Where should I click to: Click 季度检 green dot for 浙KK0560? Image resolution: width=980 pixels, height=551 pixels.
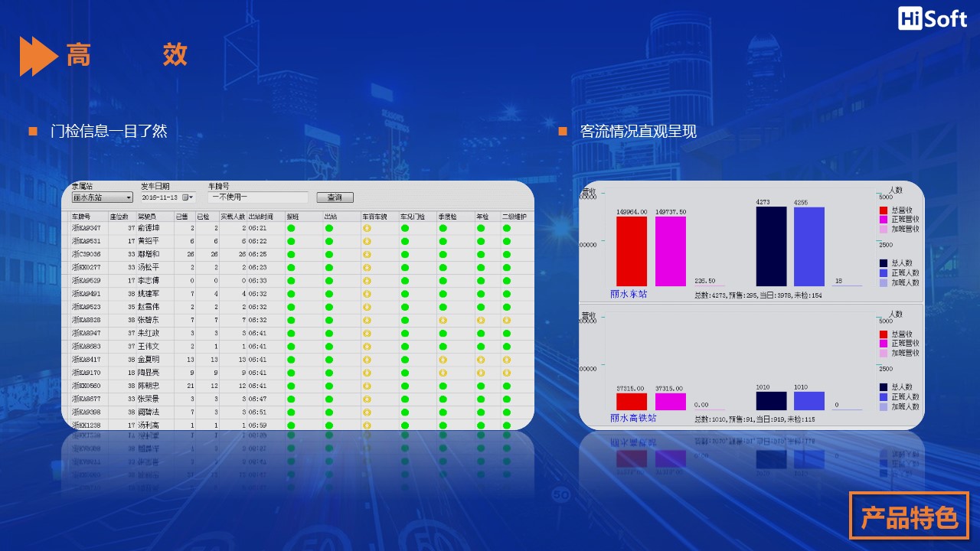(x=443, y=386)
